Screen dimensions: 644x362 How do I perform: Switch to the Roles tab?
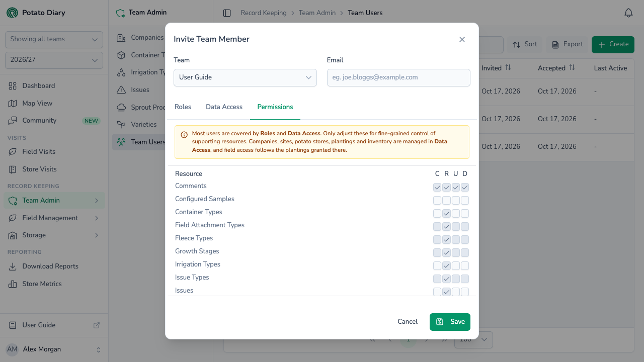pos(183,107)
